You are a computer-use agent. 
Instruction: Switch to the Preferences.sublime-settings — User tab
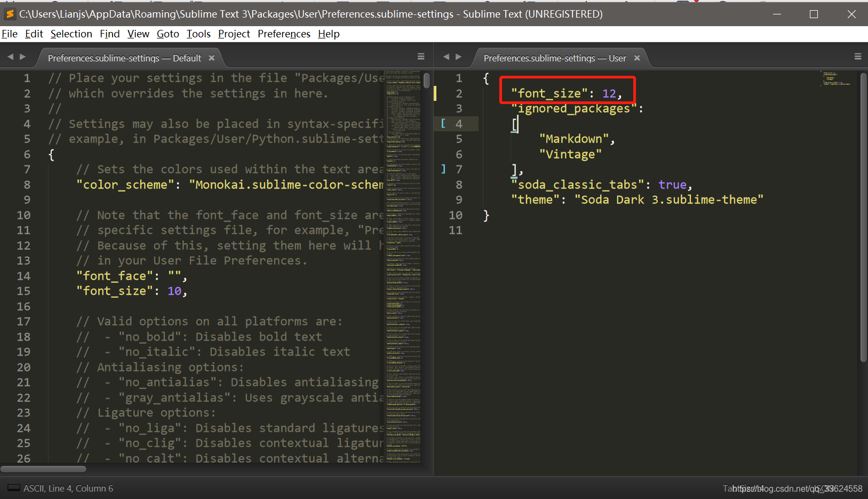555,58
